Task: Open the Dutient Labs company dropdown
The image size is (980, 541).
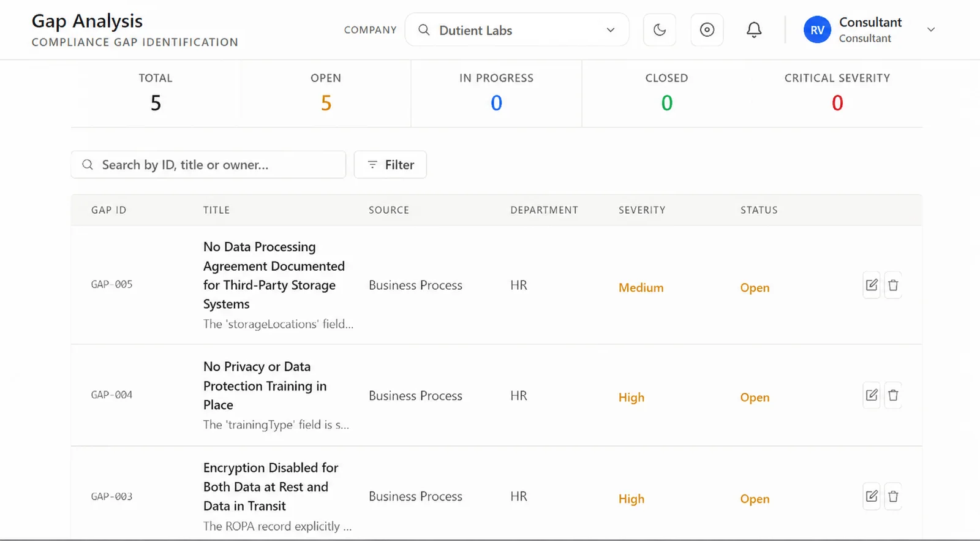Action: tap(517, 29)
